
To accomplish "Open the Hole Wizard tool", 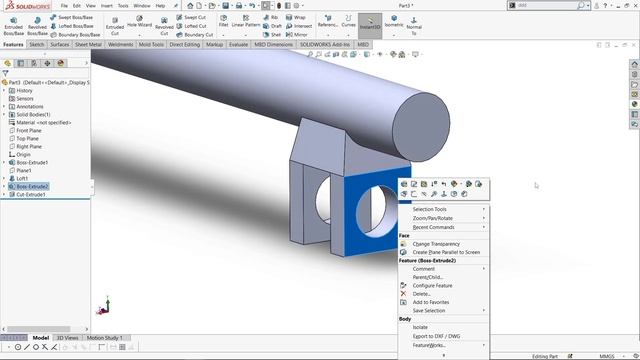I will tap(139, 22).
